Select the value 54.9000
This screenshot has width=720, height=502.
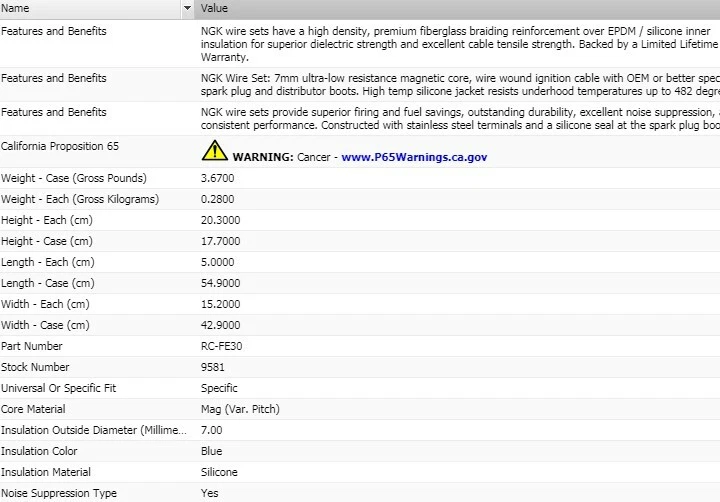pyautogui.click(x=220, y=283)
